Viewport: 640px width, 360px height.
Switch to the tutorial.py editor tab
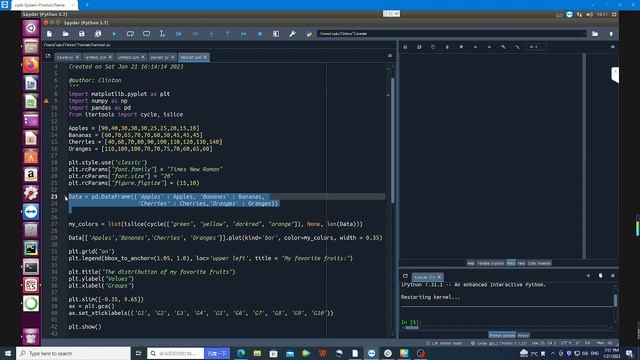[65, 57]
